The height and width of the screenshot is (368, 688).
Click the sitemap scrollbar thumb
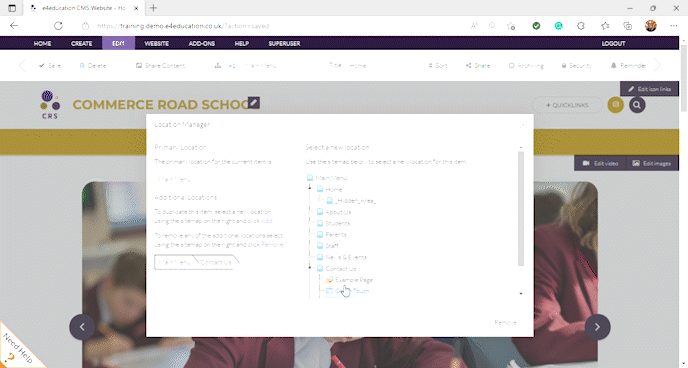click(x=521, y=208)
